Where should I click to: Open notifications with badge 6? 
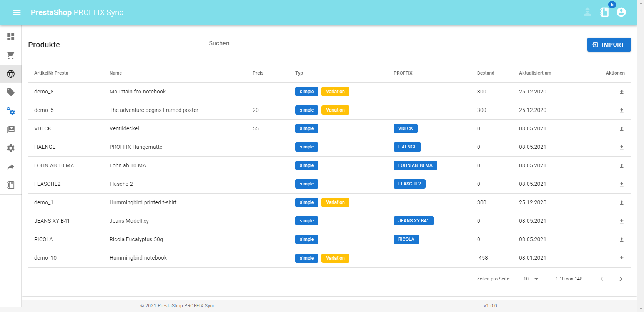coord(605,12)
